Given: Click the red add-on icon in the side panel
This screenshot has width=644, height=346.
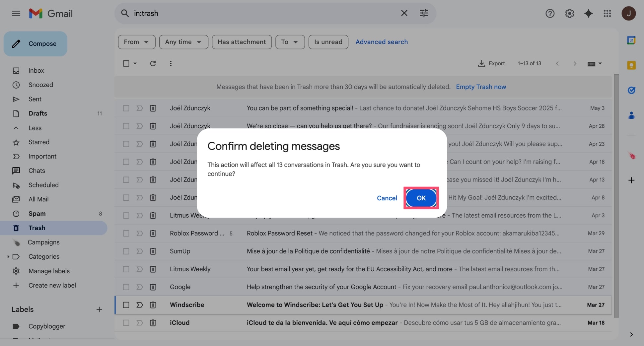Looking at the screenshot, I should pos(631,155).
